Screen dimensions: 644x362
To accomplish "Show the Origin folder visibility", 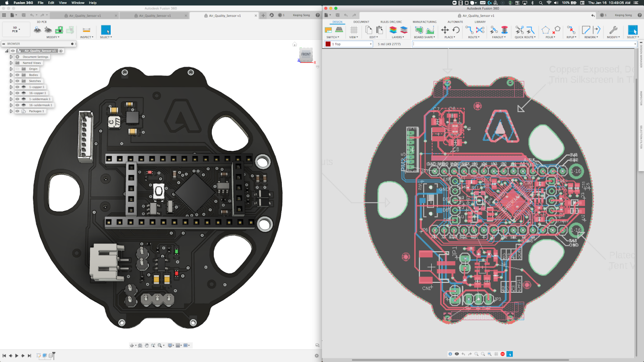I will tap(18, 69).
